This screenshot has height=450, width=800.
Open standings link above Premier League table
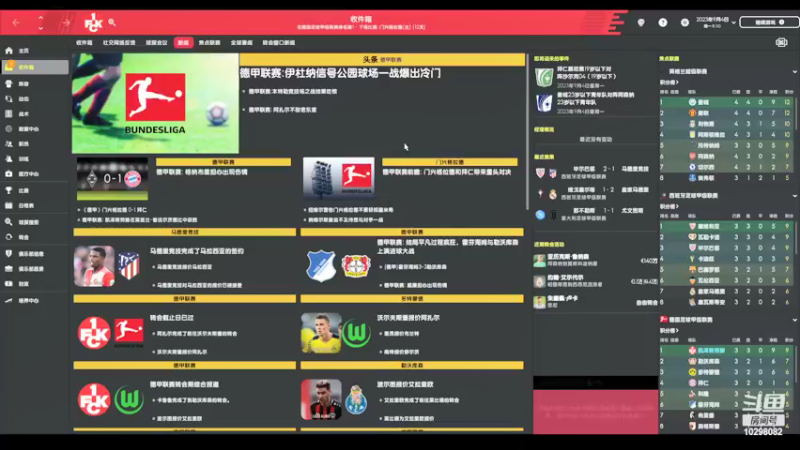tap(669, 82)
